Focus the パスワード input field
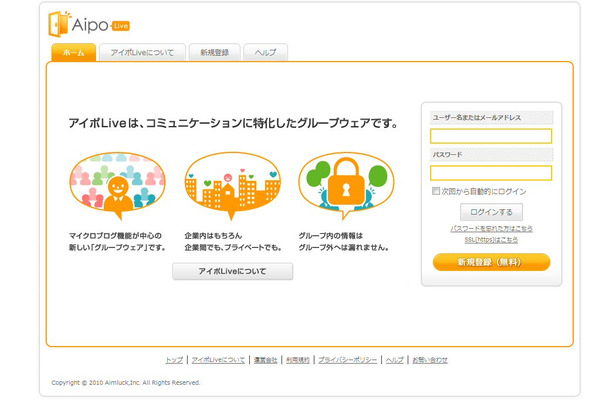 point(491,173)
